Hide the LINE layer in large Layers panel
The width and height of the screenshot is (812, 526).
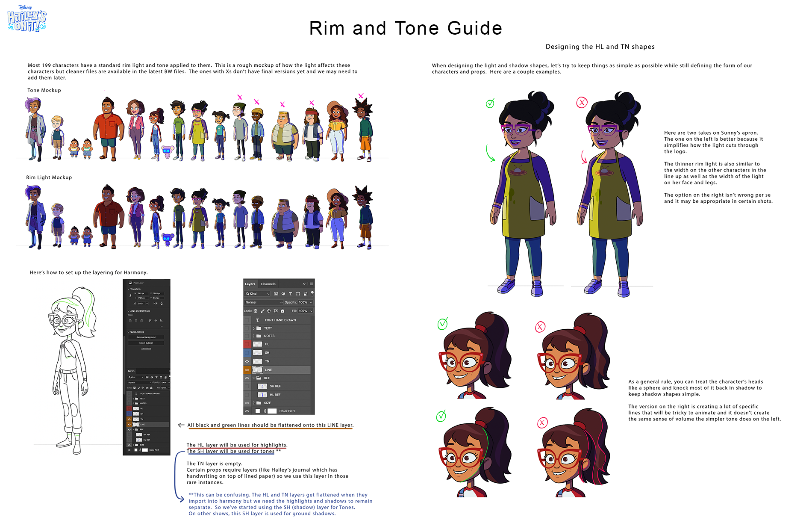(247, 370)
